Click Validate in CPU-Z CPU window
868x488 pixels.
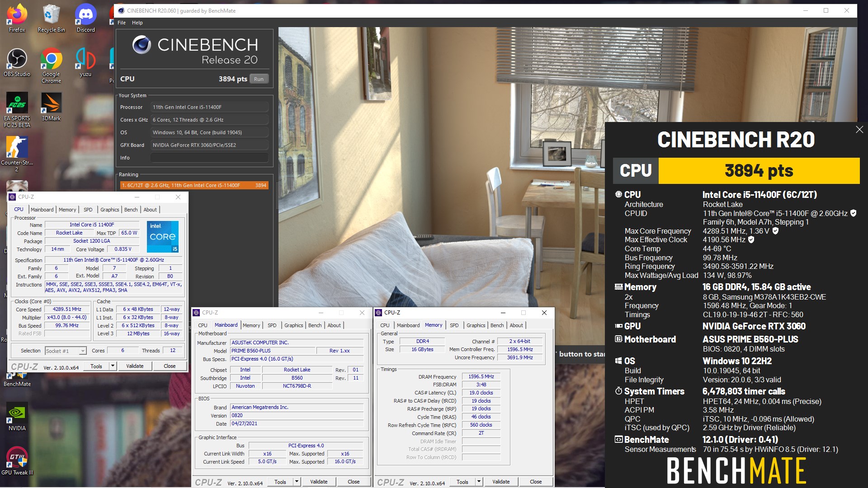coord(135,366)
